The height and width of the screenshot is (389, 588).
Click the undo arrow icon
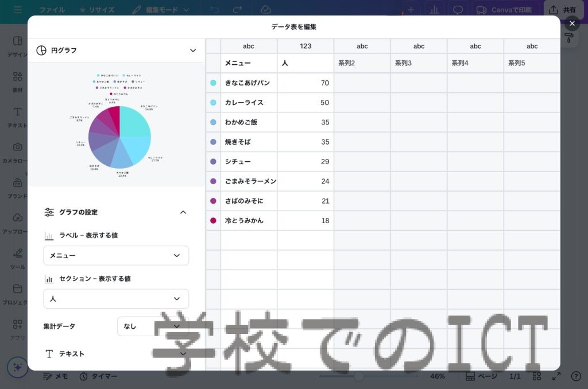[214, 10]
